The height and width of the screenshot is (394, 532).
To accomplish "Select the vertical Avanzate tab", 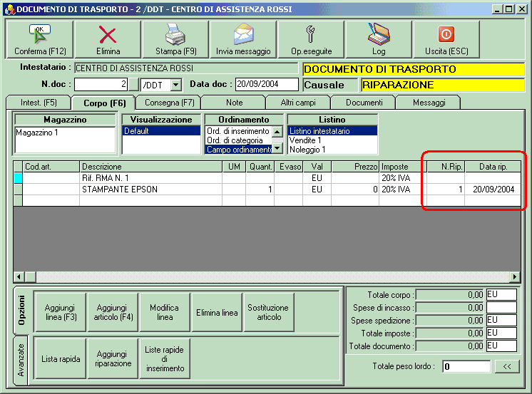I will click(x=21, y=360).
